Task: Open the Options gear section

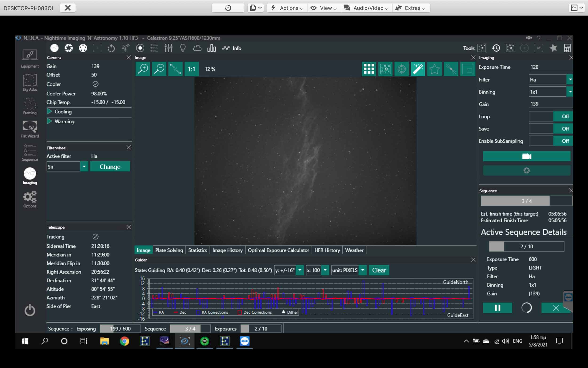Action: pyautogui.click(x=30, y=199)
